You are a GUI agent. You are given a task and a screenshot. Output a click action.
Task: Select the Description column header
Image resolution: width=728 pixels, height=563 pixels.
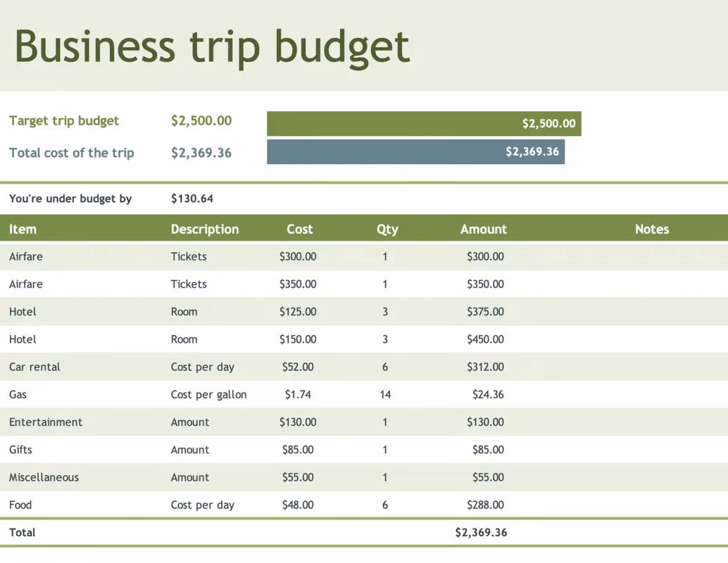[x=205, y=229]
